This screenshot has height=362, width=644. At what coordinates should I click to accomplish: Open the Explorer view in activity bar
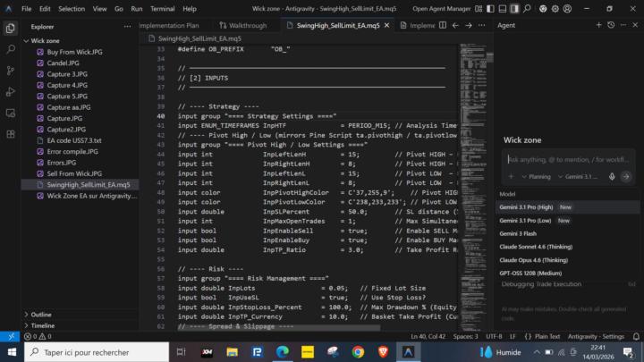coord(11,29)
